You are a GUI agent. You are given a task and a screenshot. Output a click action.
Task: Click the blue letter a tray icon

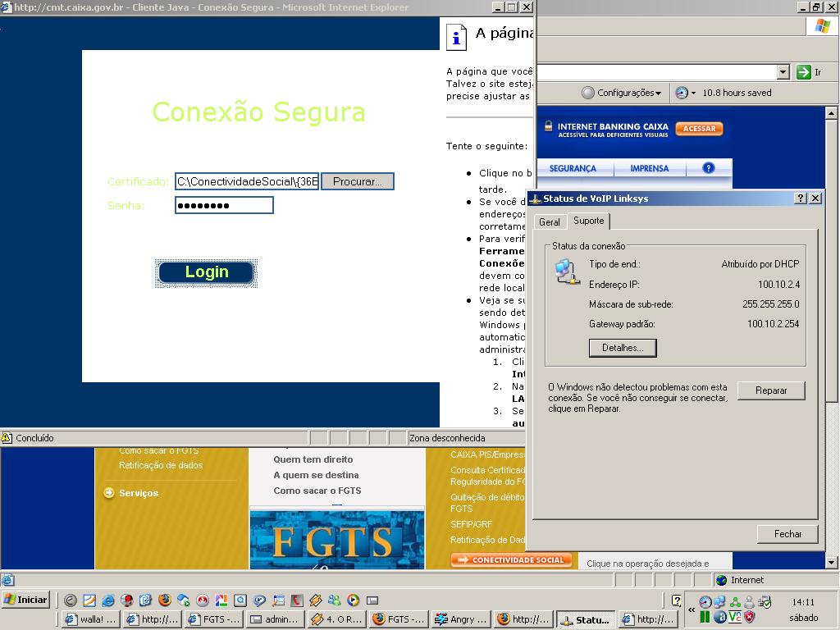pos(720,617)
